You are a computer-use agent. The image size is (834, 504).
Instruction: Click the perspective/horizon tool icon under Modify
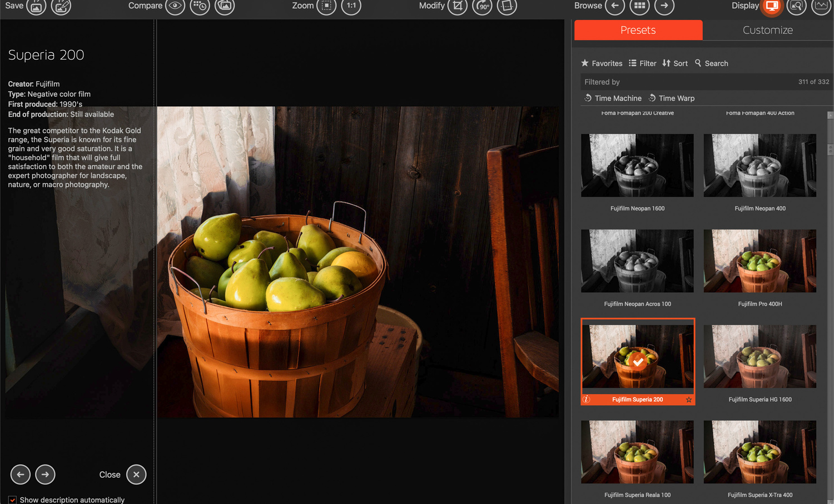[x=507, y=6]
